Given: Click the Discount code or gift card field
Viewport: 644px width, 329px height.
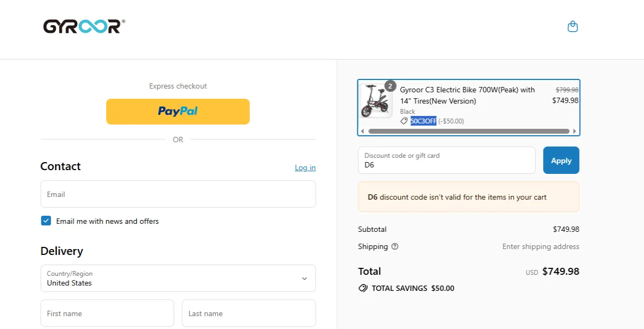Looking at the screenshot, I should (447, 160).
